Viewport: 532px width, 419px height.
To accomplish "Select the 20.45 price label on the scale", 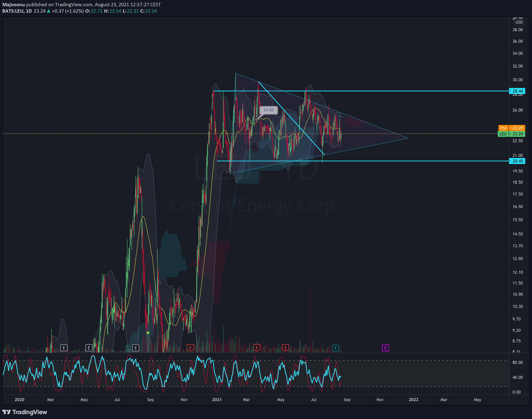I will click(x=517, y=161).
